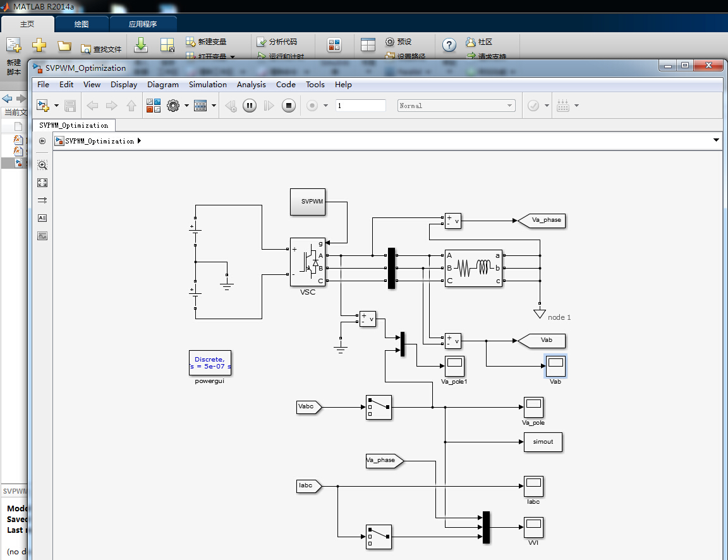Image resolution: width=728 pixels, height=560 pixels.
Task: Open the Tools menu
Action: (315, 85)
